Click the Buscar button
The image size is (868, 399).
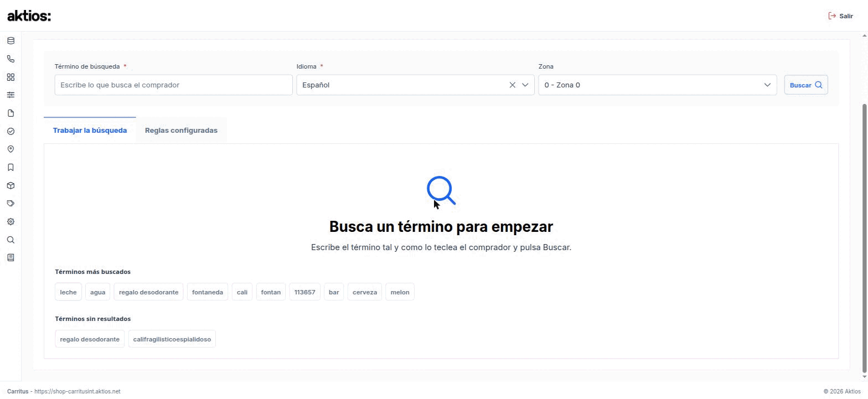pos(806,85)
